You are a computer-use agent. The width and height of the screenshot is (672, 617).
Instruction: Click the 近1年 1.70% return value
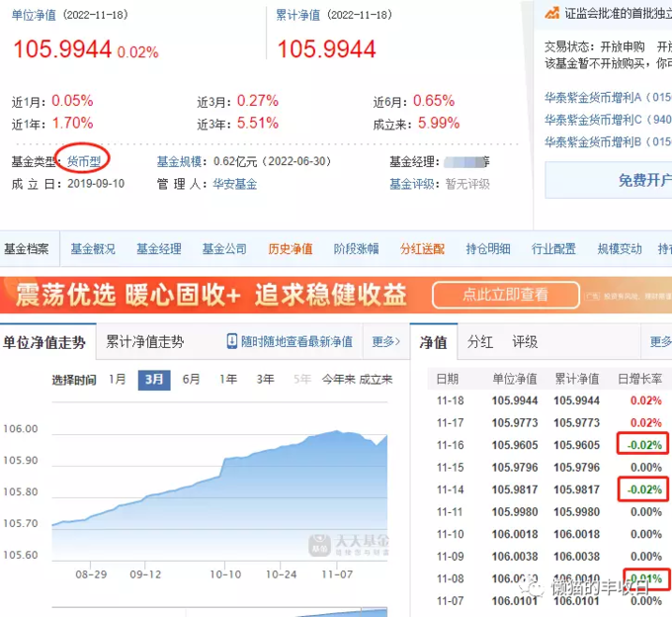click(x=72, y=123)
